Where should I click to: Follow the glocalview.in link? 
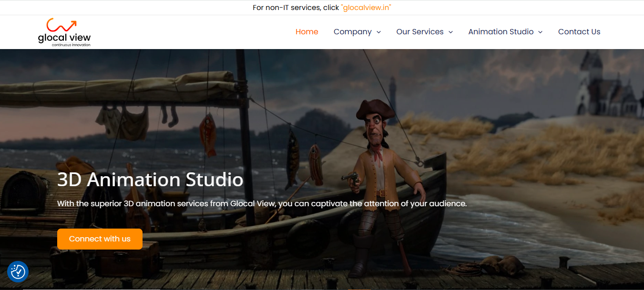pyautogui.click(x=366, y=8)
